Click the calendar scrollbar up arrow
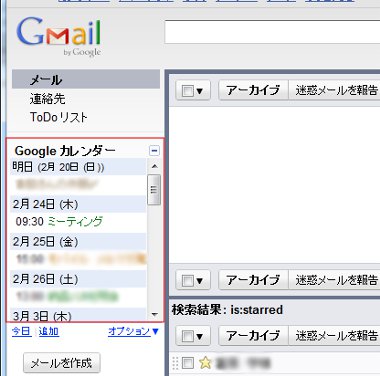Screen dimensions: 380x376 pyautogui.click(x=154, y=166)
